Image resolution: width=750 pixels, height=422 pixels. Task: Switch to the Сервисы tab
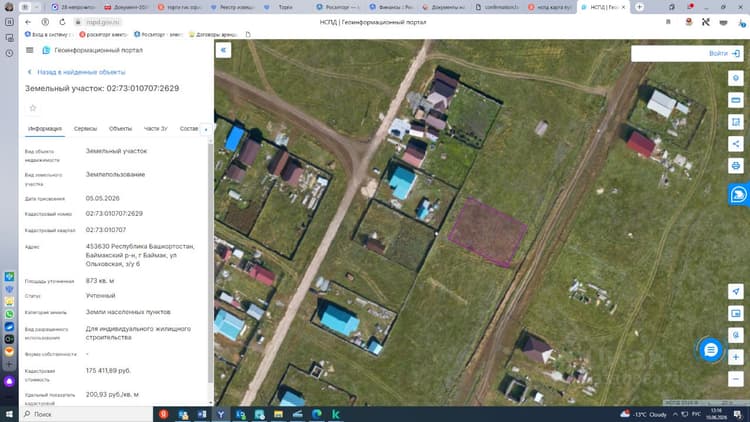click(85, 129)
